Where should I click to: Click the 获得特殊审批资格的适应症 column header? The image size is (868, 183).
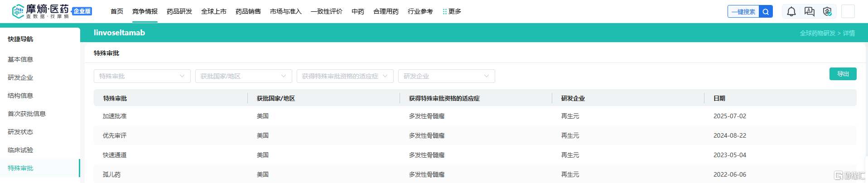click(444, 98)
